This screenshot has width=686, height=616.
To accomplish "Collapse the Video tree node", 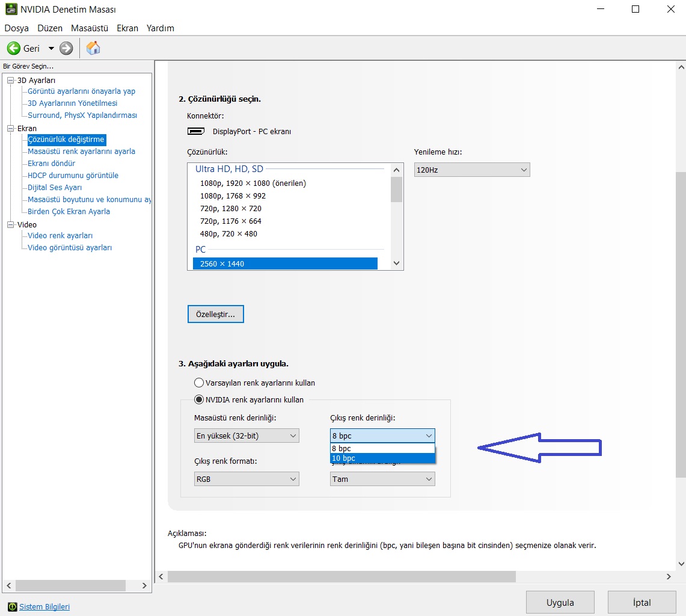I will point(10,224).
